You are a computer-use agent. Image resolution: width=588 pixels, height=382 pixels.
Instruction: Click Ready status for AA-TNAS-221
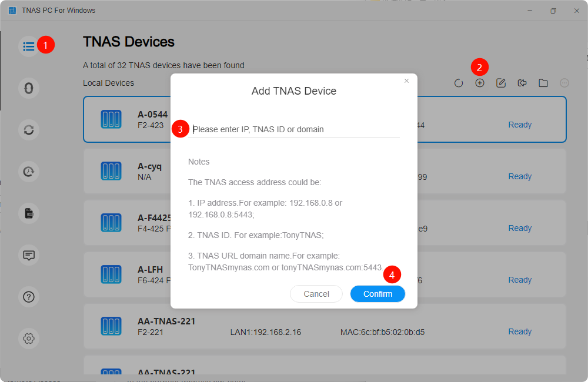[x=520, y=332]
